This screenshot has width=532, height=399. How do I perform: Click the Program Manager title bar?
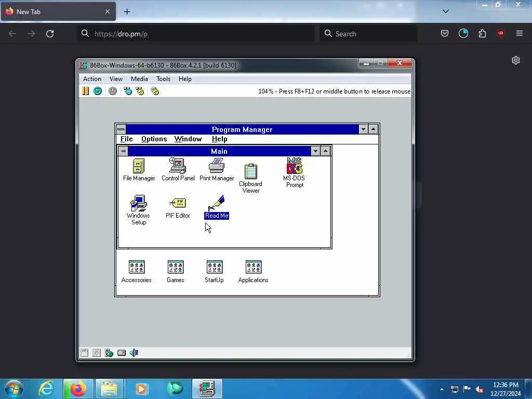(242, 129)
